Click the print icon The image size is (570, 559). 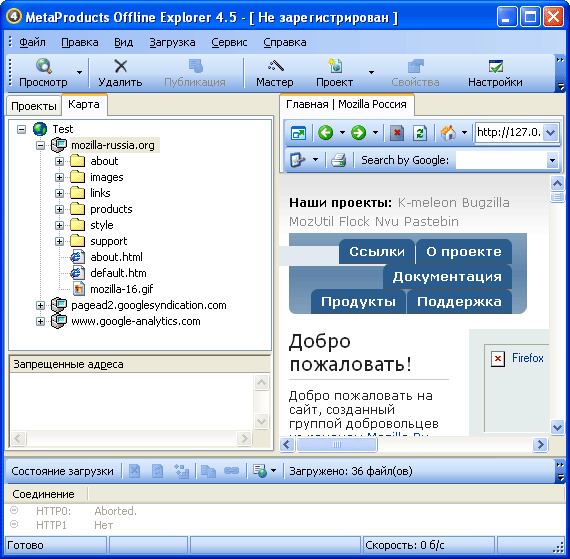pos(339,160)
